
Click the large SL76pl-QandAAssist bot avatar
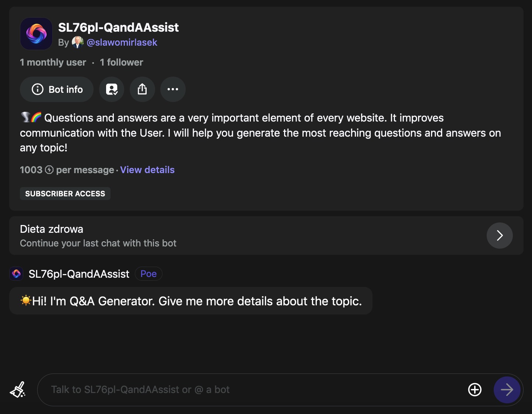(36, 34)
